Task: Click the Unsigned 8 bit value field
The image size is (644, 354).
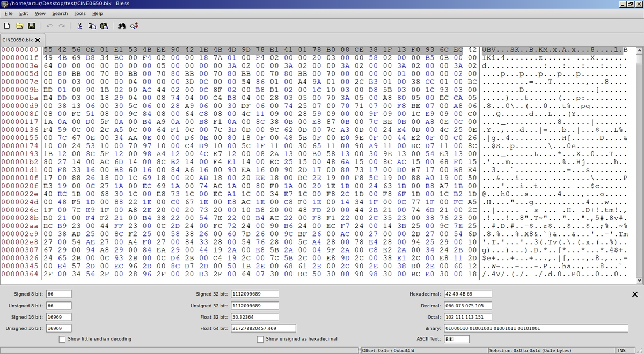Action: [58, 306]
